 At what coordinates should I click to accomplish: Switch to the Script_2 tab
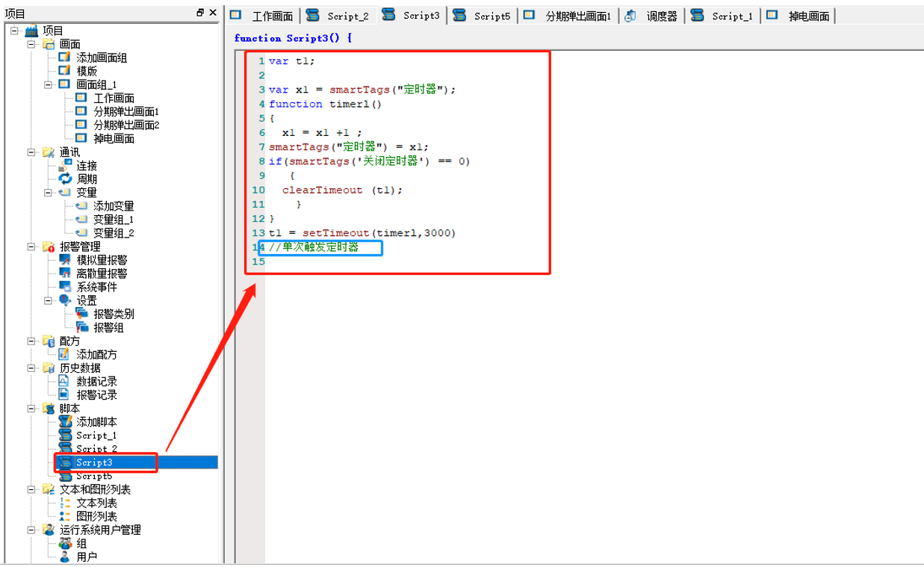click(338, 16)
